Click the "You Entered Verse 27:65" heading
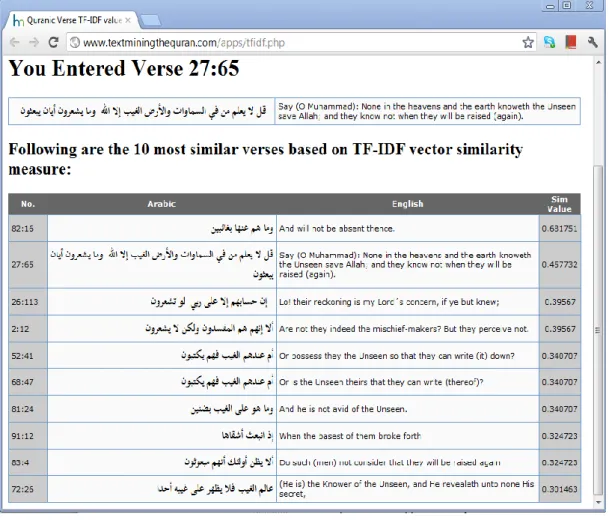This screenshot has width=609, height=520. pos(124,69)
